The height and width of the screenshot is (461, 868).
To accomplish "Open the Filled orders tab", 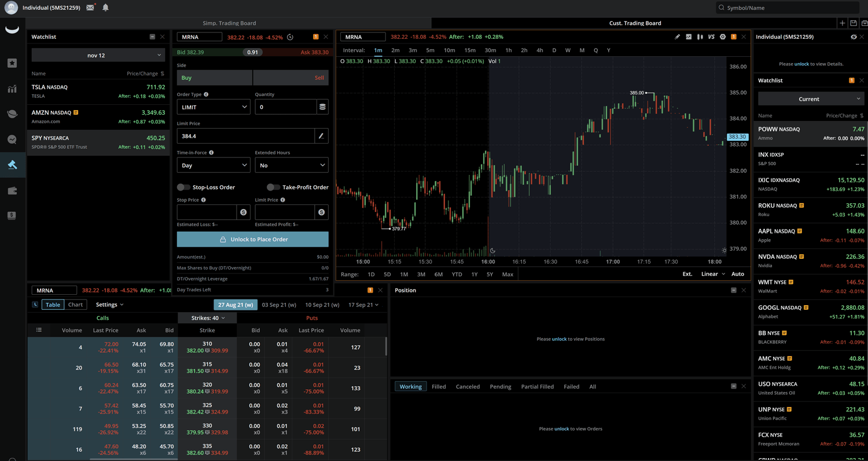I will coord(439,386).
